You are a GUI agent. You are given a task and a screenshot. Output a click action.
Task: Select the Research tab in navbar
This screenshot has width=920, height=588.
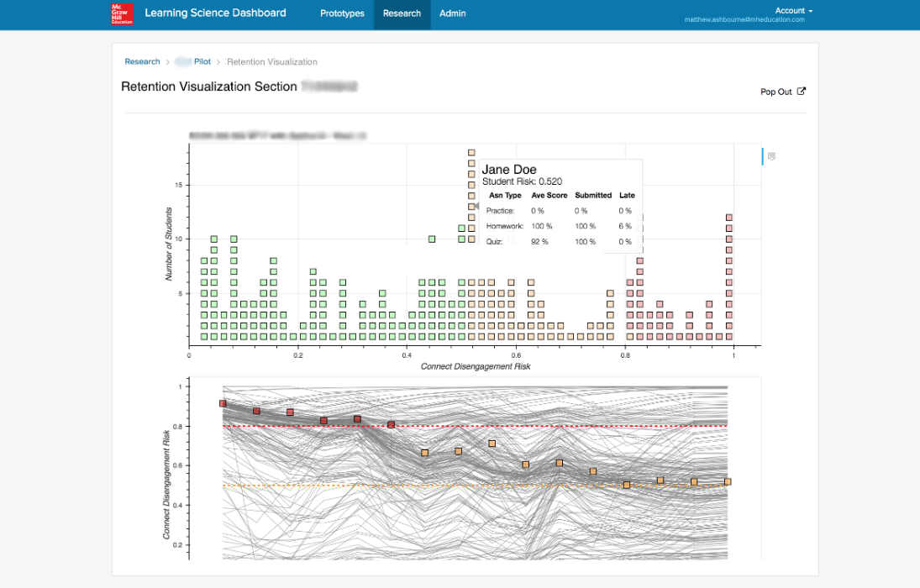pos(402,13)
